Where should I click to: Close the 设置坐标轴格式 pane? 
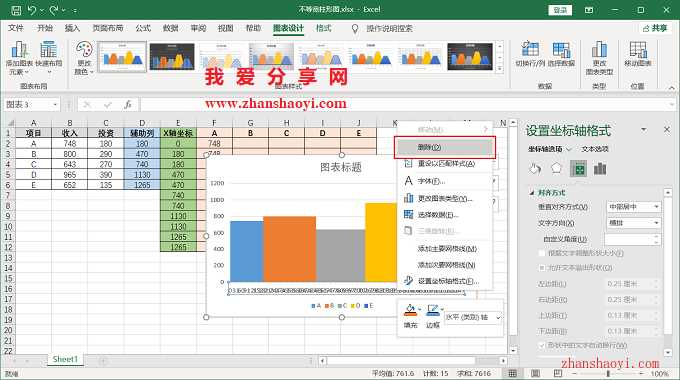[667, 129]
